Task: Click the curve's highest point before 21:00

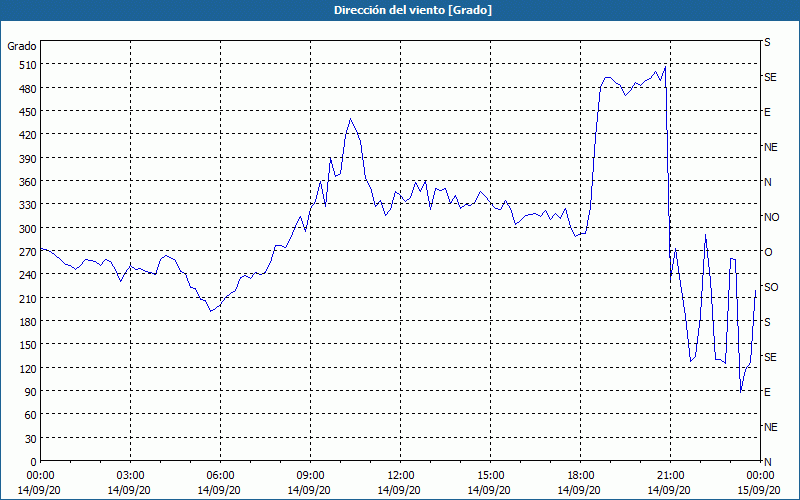Action: coord(665,67)
